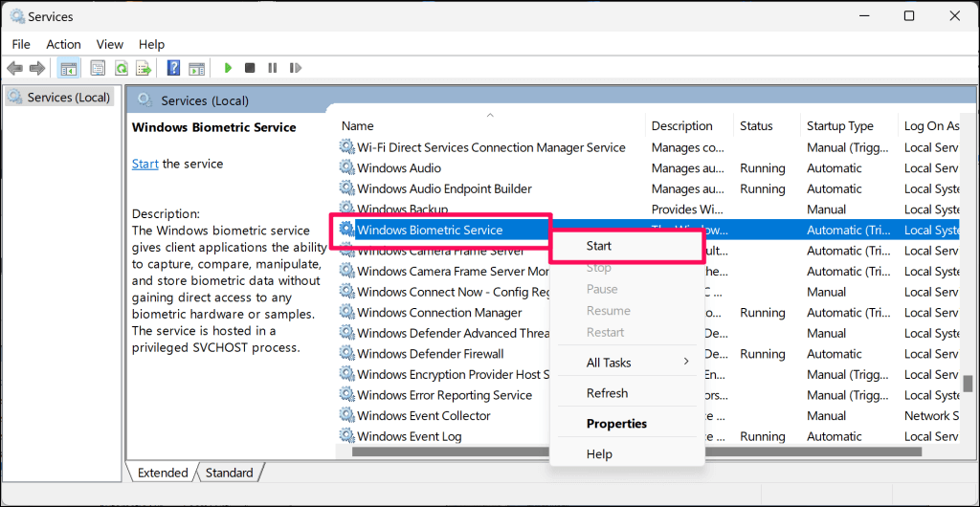
Task: Open Help via blue question mark icon
Action: [x=173, y=68]
